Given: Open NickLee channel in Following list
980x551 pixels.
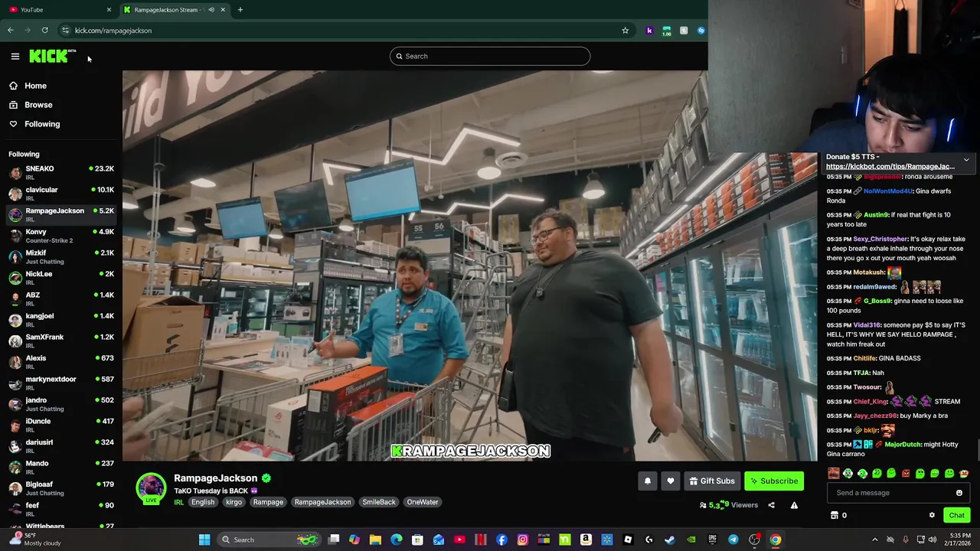Looking at the screenshot, I should 61,278.
